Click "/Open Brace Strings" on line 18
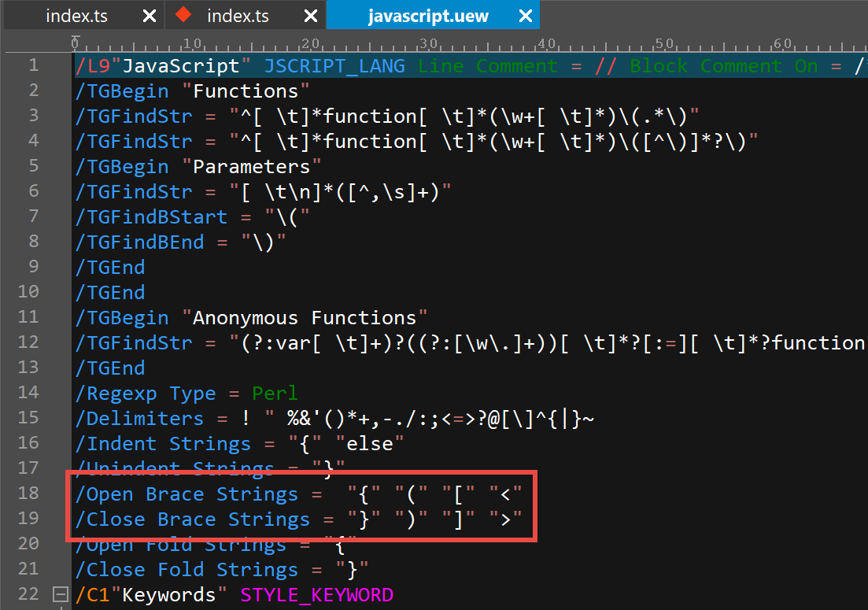The height and width of the screenshot is (610, 868). pyautogui.click(x=187, y=494)
